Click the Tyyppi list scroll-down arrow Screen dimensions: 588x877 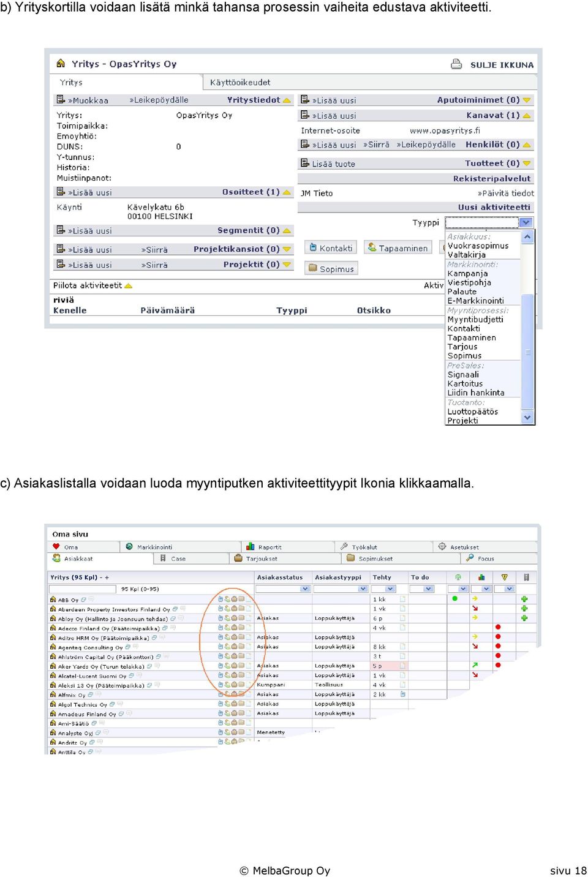[x=527, y=418]
